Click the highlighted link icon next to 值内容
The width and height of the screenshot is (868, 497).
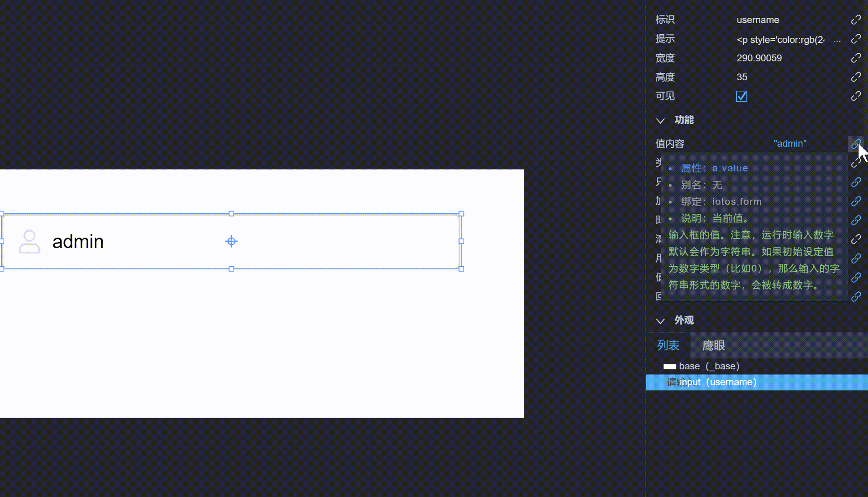click(x=856, y=144)
